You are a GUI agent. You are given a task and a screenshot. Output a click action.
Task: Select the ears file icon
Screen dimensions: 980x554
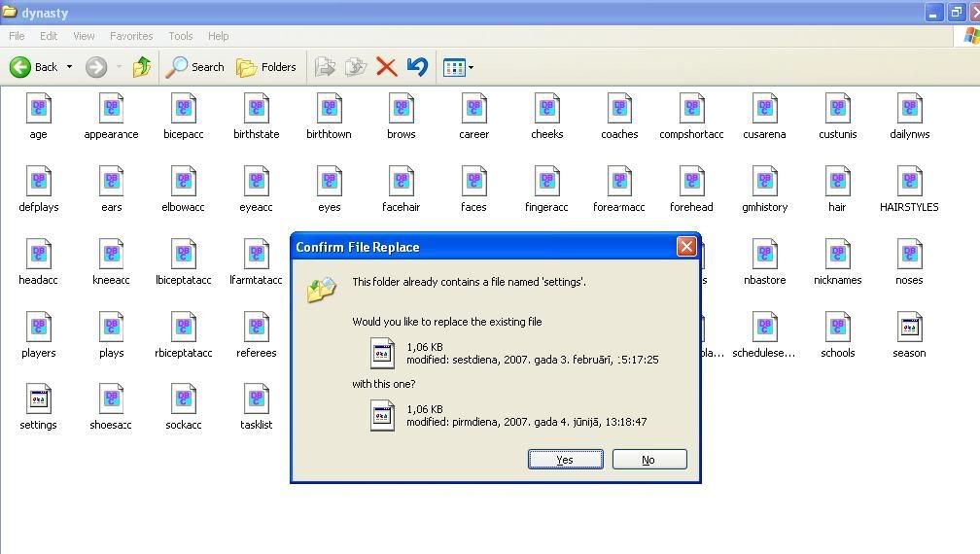111,181
